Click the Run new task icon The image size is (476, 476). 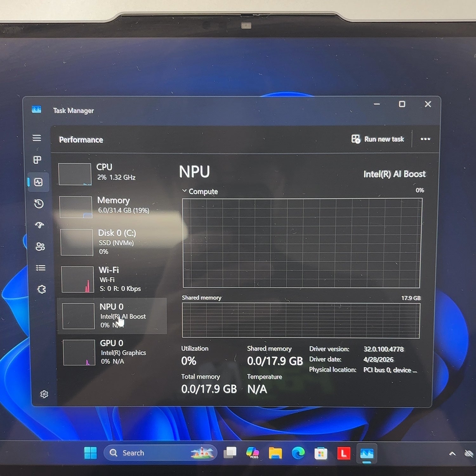click(356, 139)
